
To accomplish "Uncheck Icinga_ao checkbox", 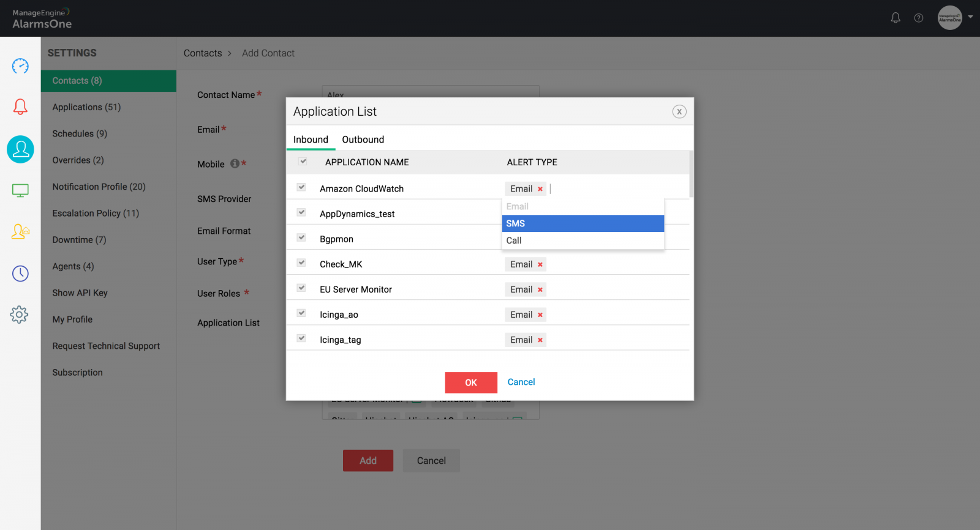I will click(301, 313).
